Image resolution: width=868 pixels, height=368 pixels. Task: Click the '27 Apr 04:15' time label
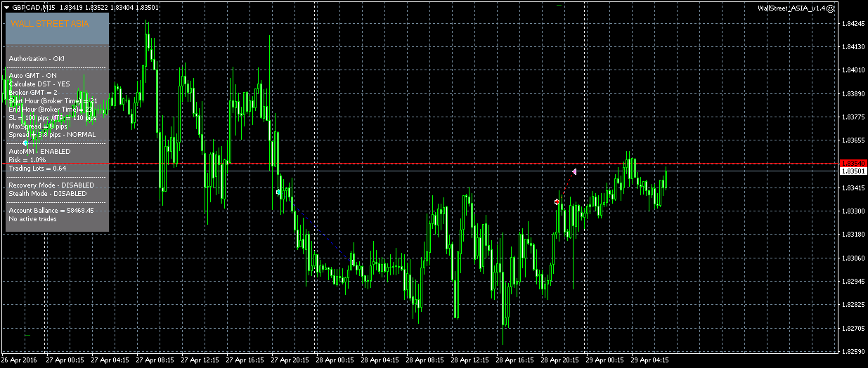(110, 360)
